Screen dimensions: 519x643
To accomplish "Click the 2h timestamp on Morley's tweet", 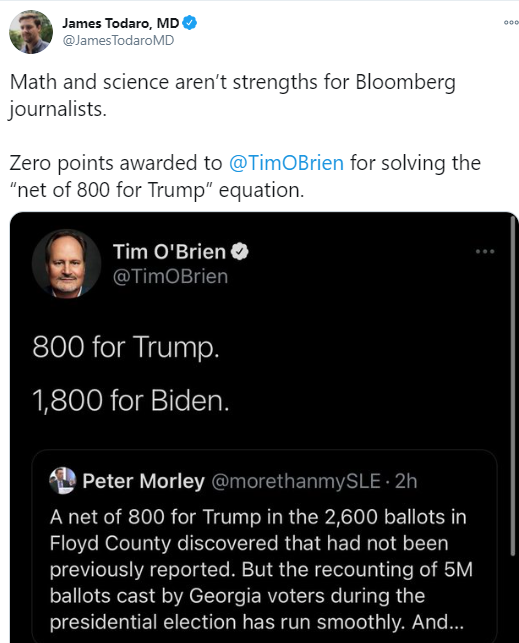I will tap(406, 481).
